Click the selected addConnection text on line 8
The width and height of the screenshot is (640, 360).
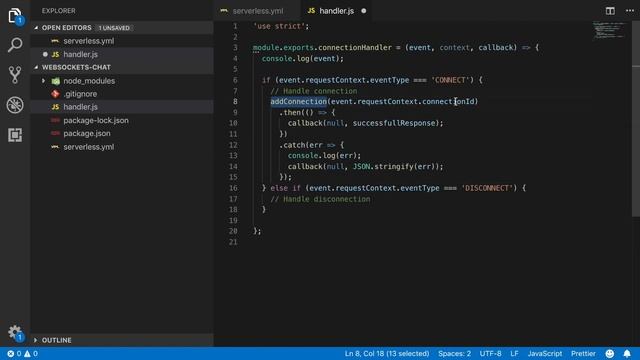click(298, 101)
